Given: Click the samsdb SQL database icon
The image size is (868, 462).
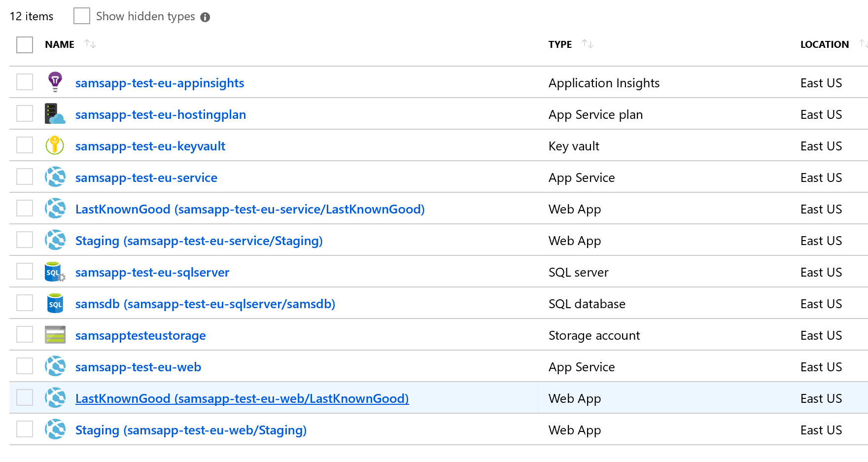Looking at the screenshot, I should pyautogui.click(x=55, y=303).
